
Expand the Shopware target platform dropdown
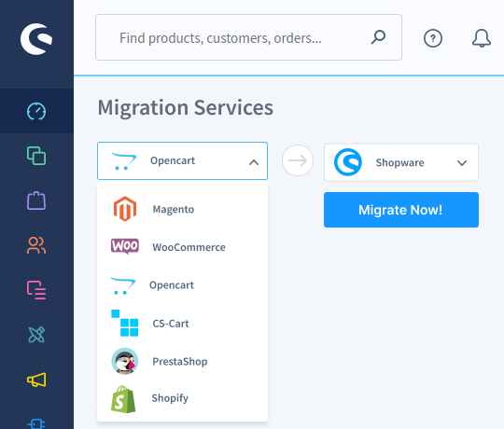[x=401, y=162]
